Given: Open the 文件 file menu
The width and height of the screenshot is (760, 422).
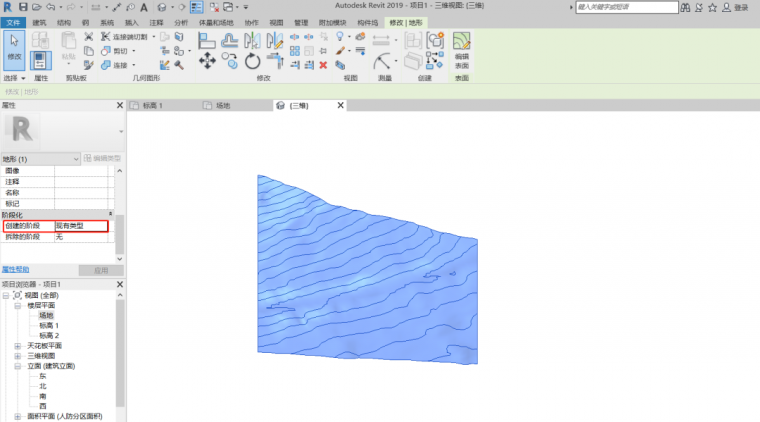Looking at the screenshot, I should pyautogui.click(x=13, y=21).
